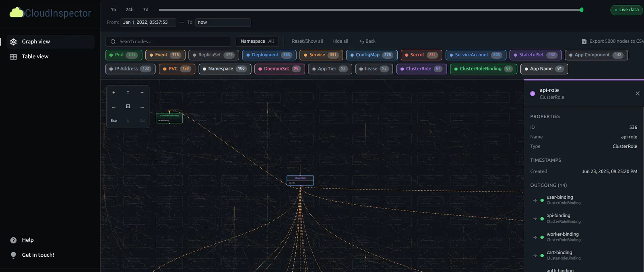Toggle the ConfigMap node filter
The height and width of the screenshot is (272, 644).
(x=372, y=55)
